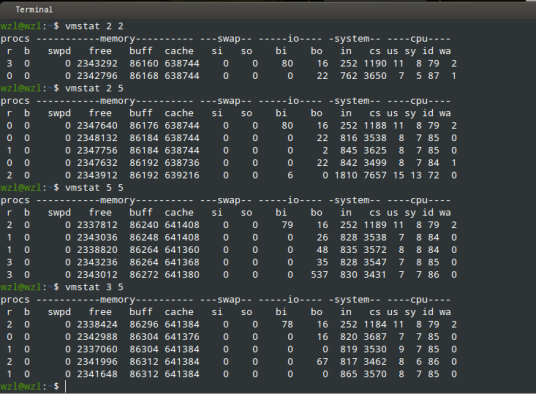Select free memory value 2348132
The image size is (536, 394).
[x=97, y=138]
